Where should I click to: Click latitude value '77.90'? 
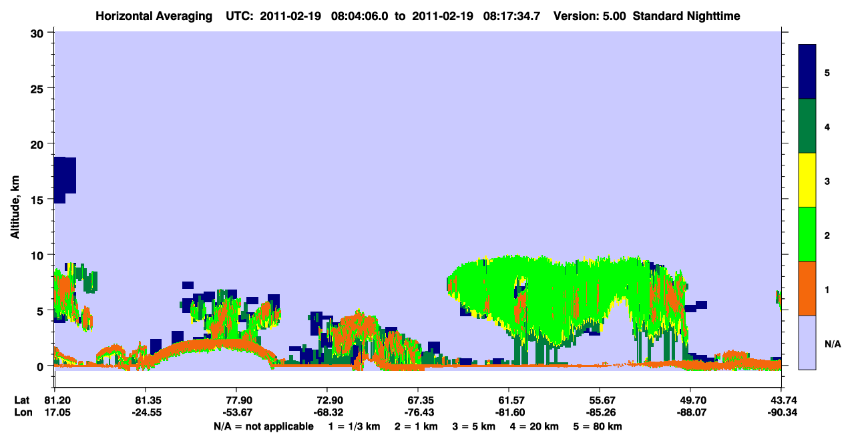[236, 400]
